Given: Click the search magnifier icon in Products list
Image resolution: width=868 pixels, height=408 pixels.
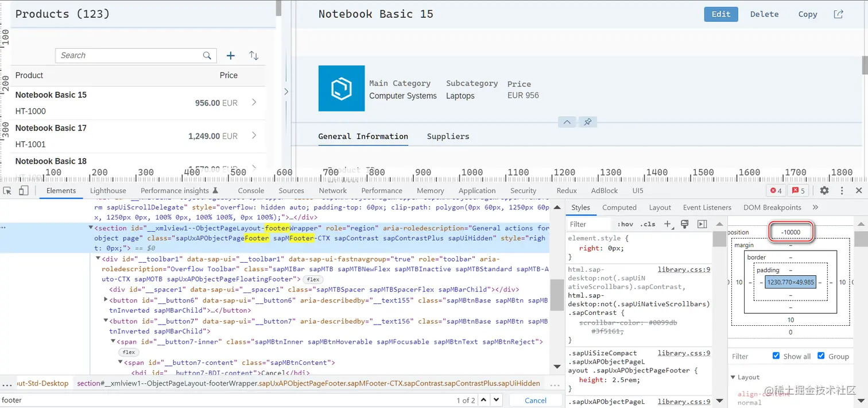Looking at the screenshot, I should (207, 56).
